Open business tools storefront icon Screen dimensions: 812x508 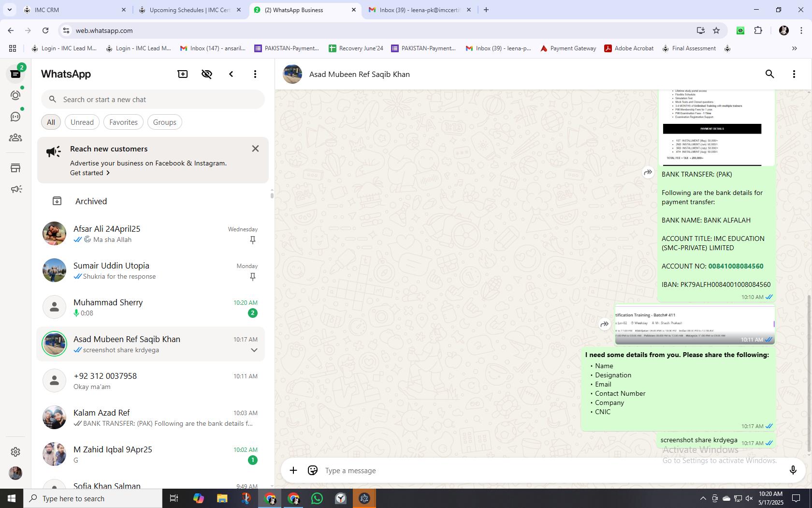tap(15, 168)
